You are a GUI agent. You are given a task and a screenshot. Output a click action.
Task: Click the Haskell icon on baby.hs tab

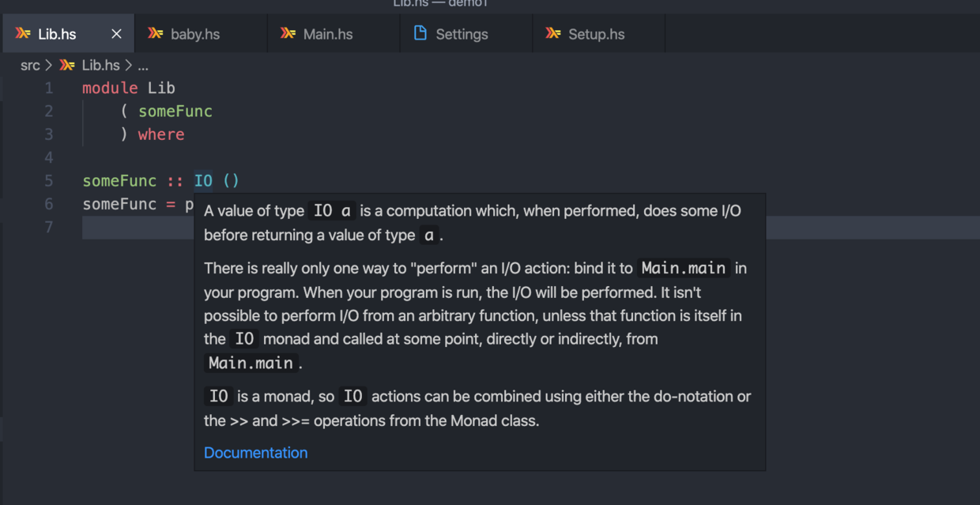pos(156,34)
